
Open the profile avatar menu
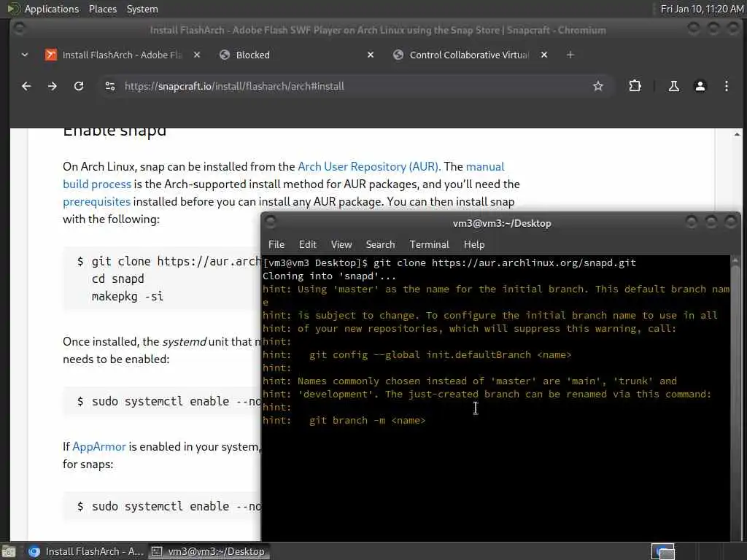(700, 86)
